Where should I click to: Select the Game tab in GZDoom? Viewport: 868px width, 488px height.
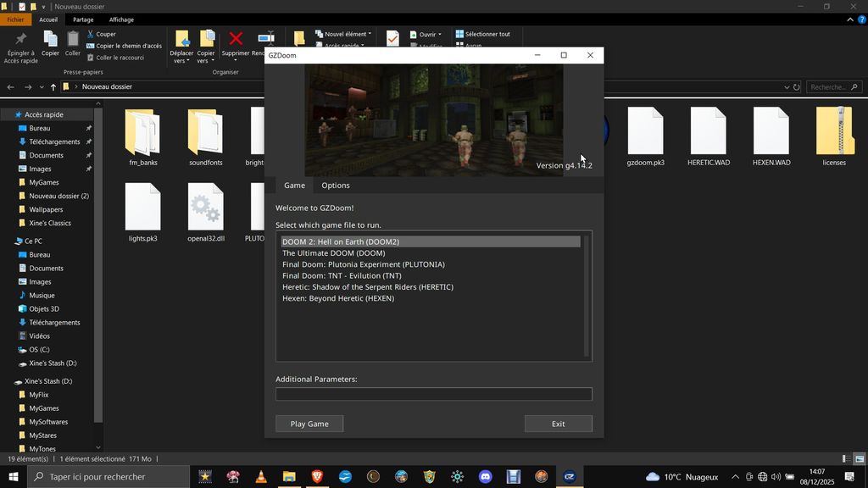pyautogui.click(x=294, y=186)
